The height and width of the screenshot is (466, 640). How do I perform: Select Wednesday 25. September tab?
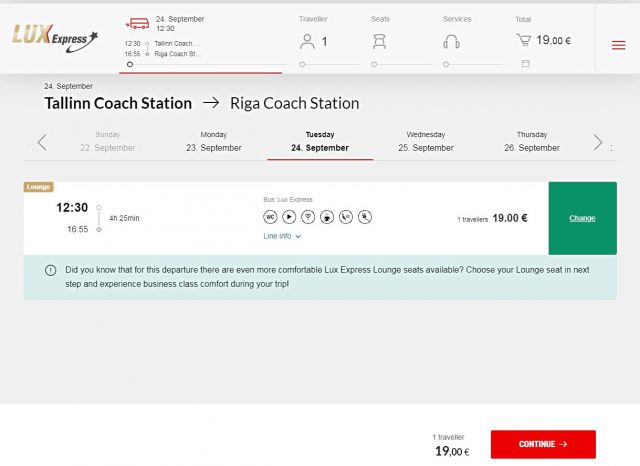(x=426, y=141)
